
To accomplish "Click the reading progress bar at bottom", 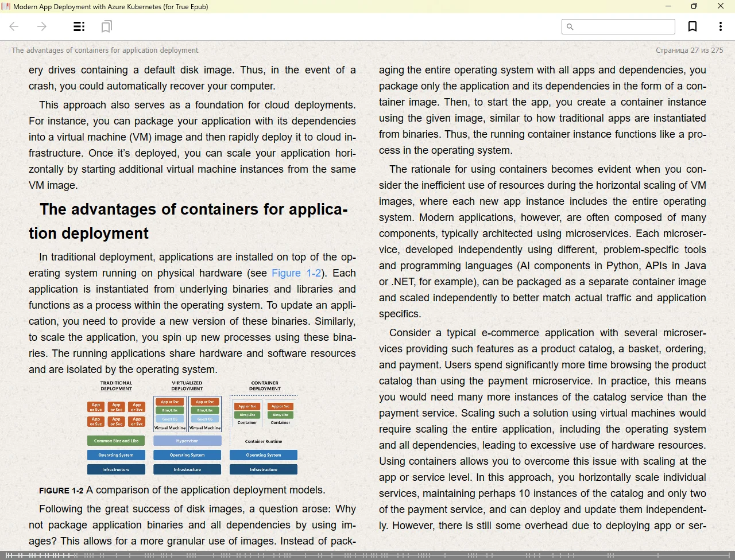I will click(x=367, y=555).
